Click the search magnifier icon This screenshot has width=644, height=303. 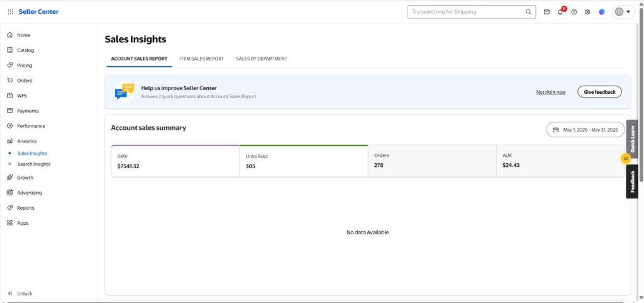[528, 12]
